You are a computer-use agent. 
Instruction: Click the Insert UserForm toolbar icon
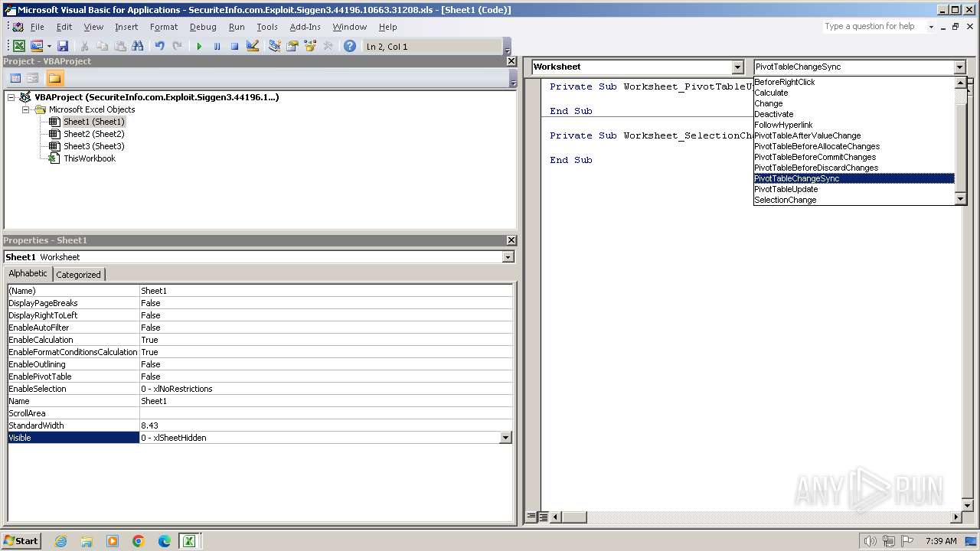[x=36, y=46]
